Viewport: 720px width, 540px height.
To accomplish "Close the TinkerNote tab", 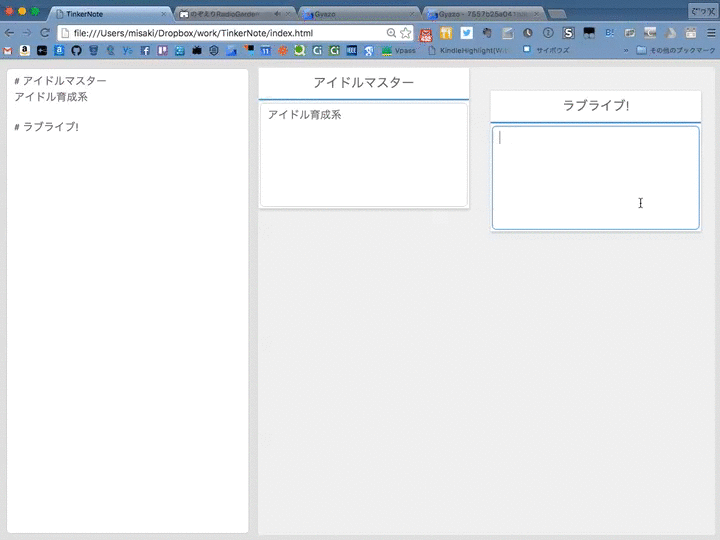I will point(163,14).
